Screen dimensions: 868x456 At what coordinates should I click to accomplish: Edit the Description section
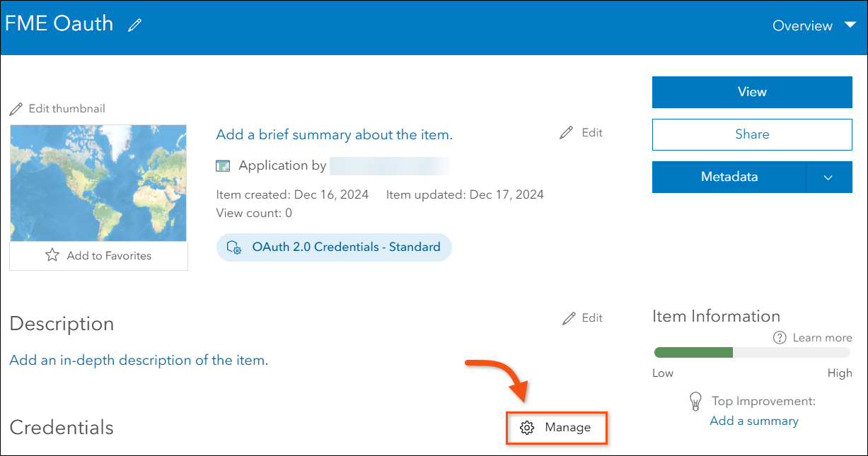[582, 318]
